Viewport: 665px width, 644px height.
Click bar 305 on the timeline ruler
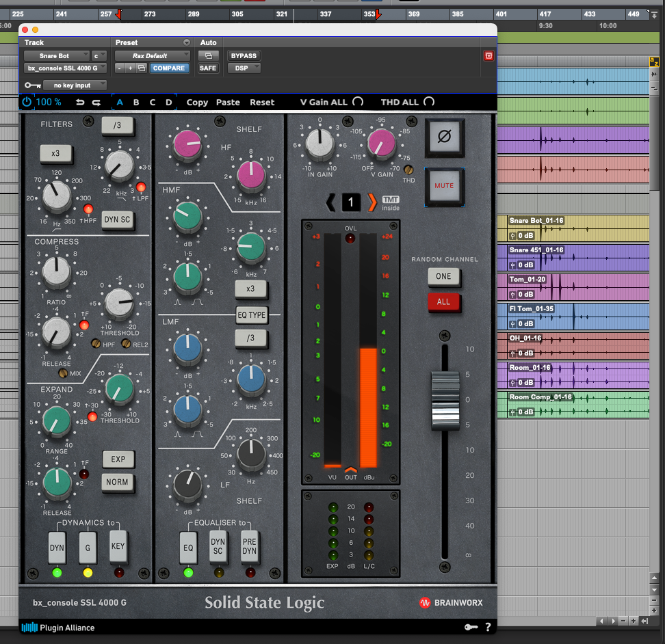tap(237, 14)
